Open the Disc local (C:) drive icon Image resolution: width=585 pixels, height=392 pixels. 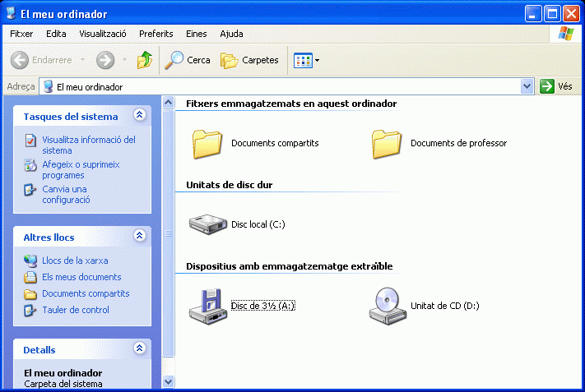[x=208, y=224]
